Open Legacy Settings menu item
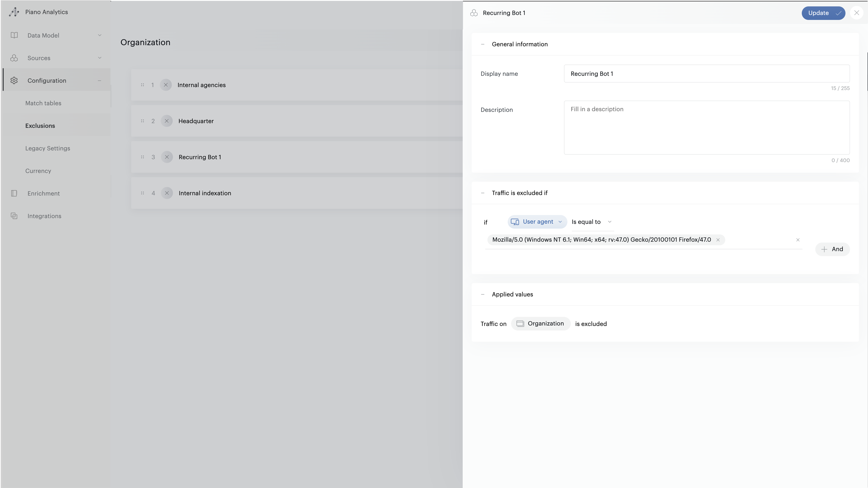Screen dimensions: 868x488 [x=48, y=148]
